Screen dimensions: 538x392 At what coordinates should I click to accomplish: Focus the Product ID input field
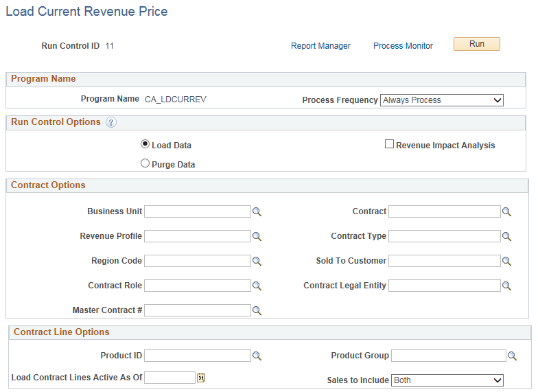[198, 356]
